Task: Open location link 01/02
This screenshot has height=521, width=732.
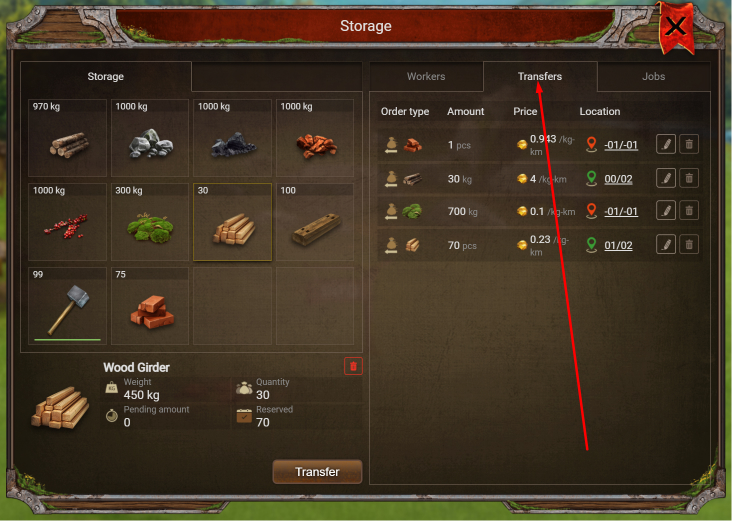Action: (618, 245)
